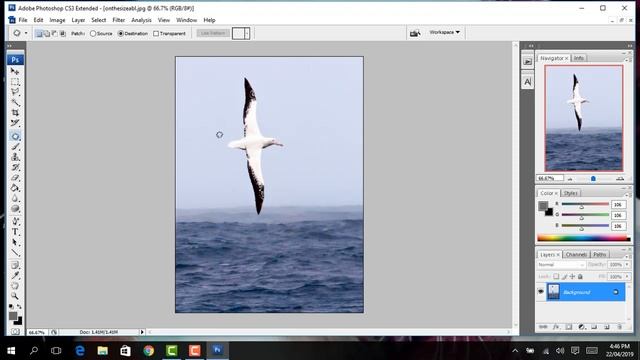Select the History Brush tool
The width and height of the screenshot is (640, 360).
[15, 167]
